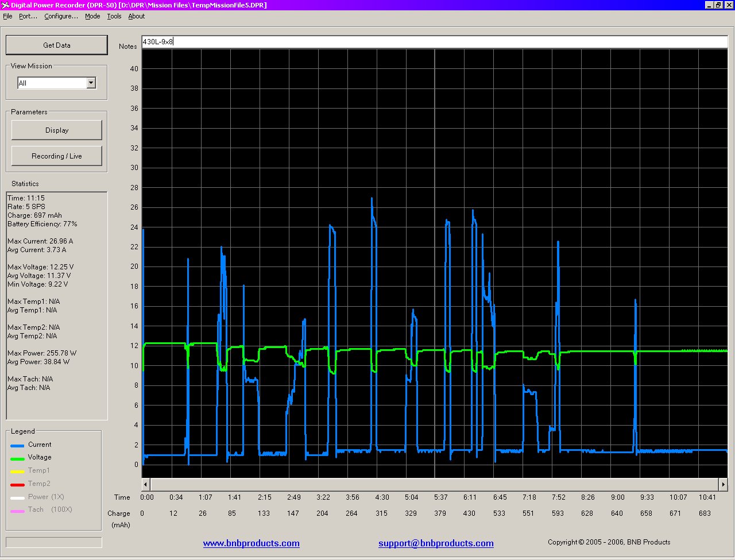Click the Recording / Live button
735x560 pixels.
click(57, 156)
